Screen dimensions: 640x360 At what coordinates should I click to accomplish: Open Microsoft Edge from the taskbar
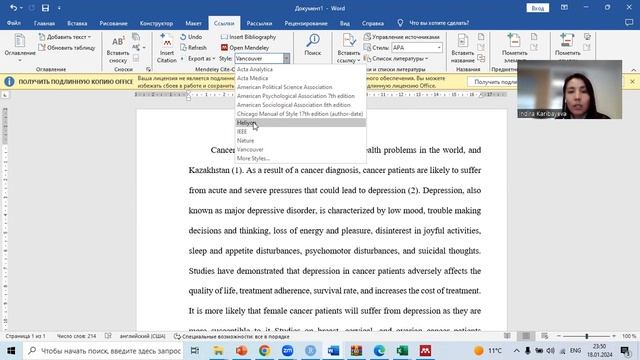pos(379,350)
